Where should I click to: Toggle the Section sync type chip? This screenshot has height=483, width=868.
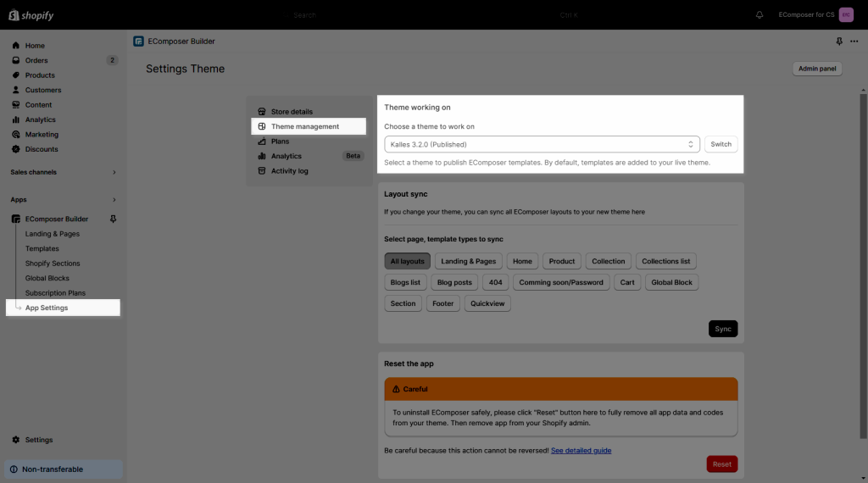(x=403, y=303)
